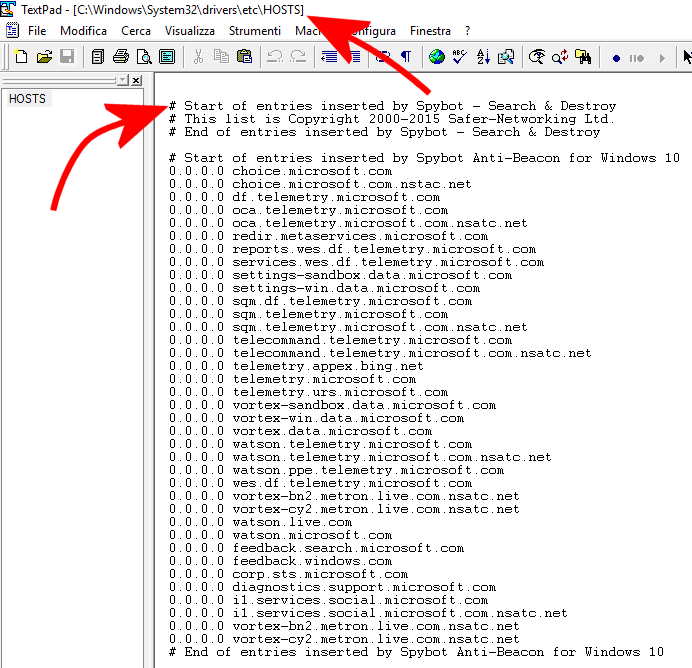Click the entry vortex-win.data.microsoft.com
The width and height of the screenshot is (692, 668).
[x=348, y=418]
